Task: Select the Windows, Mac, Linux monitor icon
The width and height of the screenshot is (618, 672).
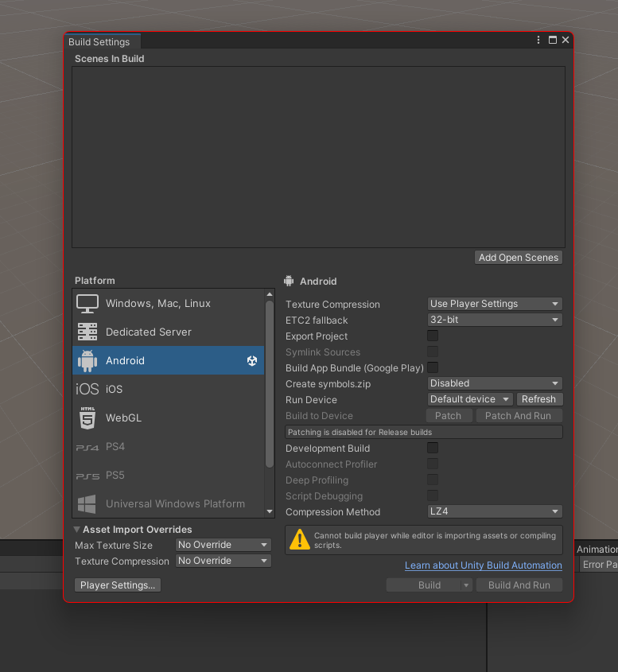Action: point(87,304)
